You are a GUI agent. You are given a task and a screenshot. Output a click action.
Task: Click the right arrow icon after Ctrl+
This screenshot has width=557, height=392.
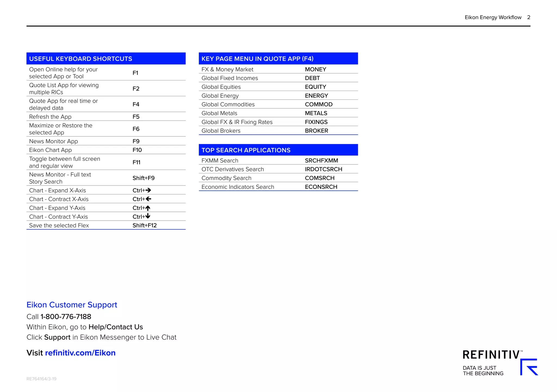pyautogui.click(x=148, y=190)
